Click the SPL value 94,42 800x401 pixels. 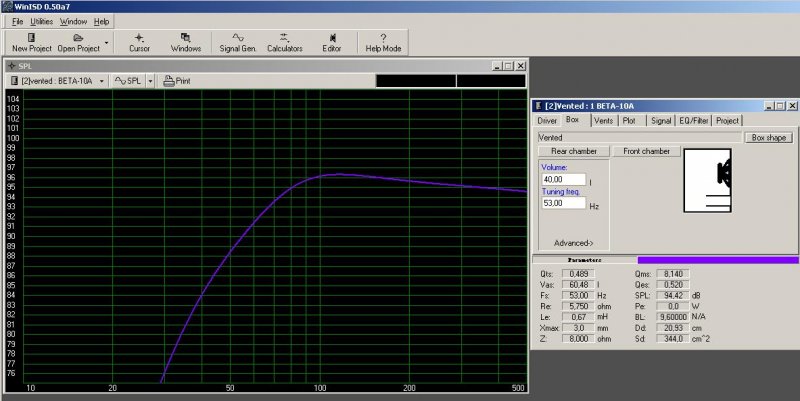click(673, 295)
